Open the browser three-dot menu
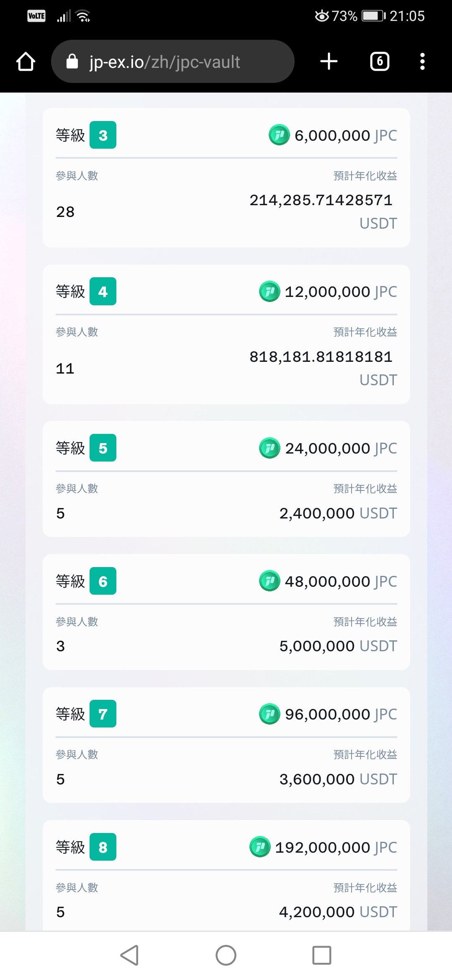Image resolution: width=452 pixels, height=980 pixels. (x=422, y=62)
